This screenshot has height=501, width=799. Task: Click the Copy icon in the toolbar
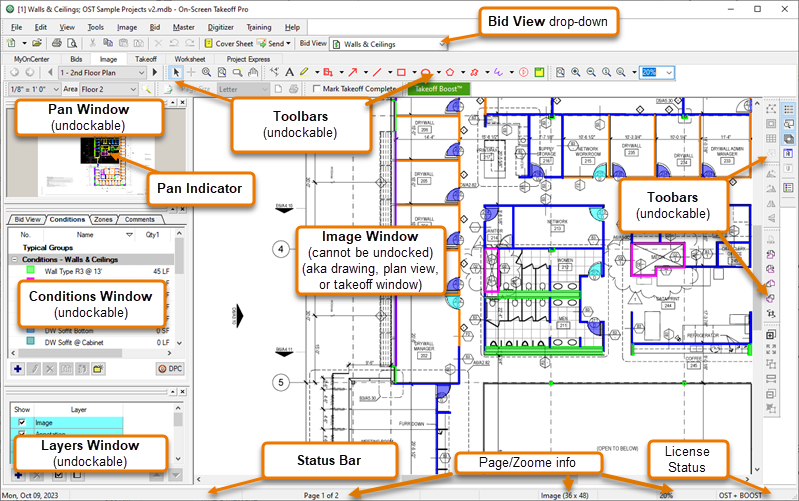(108, 43)
